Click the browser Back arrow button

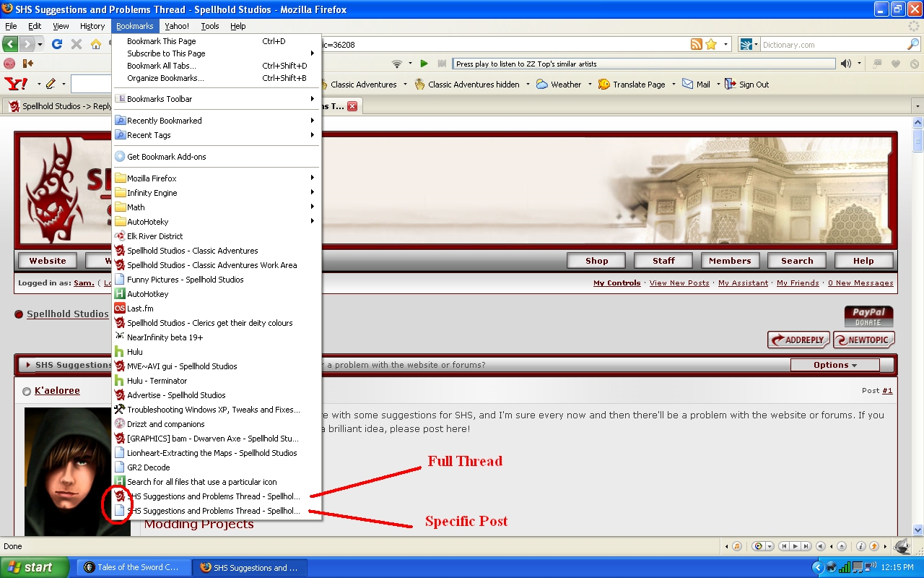(10, 44)
